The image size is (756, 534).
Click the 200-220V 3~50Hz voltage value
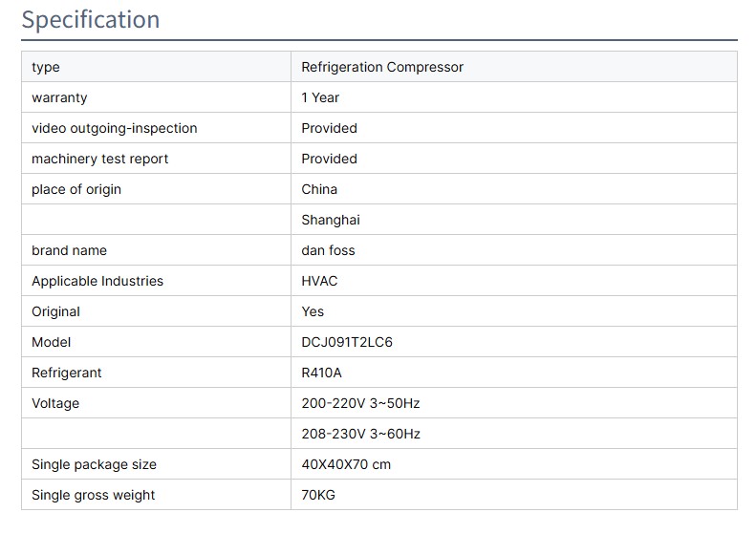click(x=360, y=403)
